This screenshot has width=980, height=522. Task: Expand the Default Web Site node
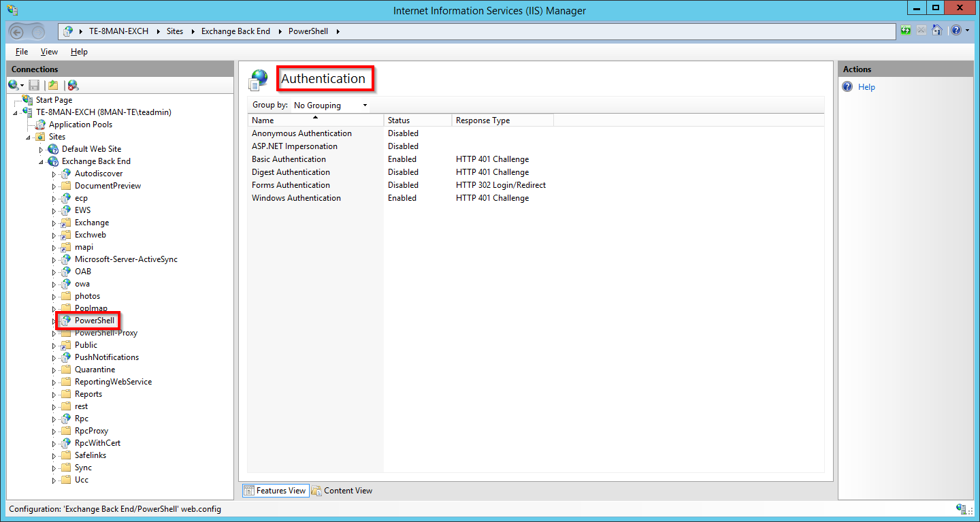[x=41, y=149]
